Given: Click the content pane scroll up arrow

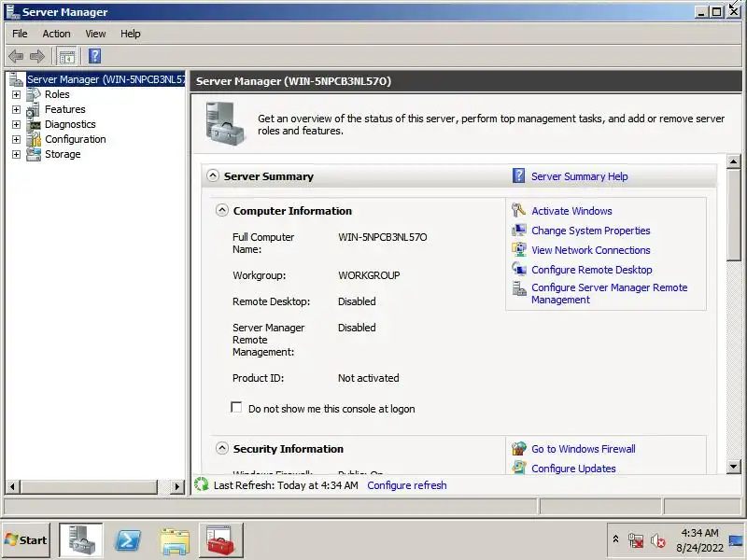Looking at the screenshot, I should click(734, 161).
